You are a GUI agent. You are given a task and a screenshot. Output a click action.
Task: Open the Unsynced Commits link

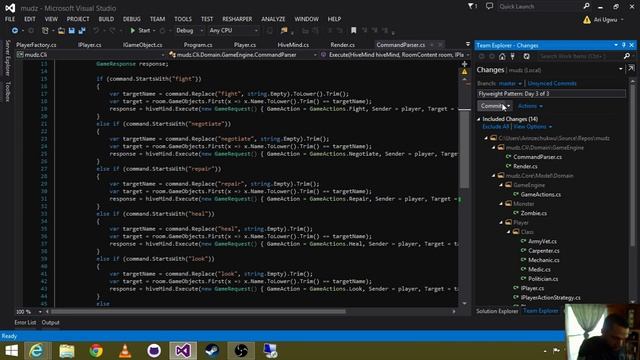(x=552, y=83)
